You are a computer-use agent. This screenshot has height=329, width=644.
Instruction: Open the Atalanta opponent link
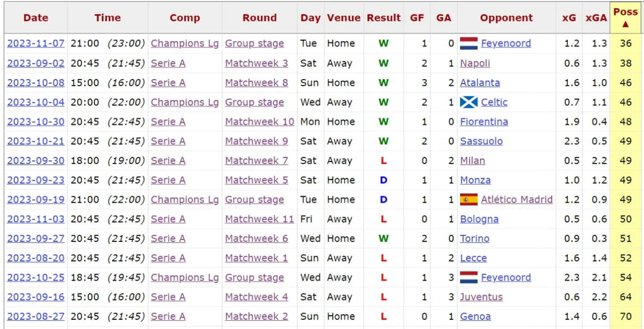click(480, 82)
